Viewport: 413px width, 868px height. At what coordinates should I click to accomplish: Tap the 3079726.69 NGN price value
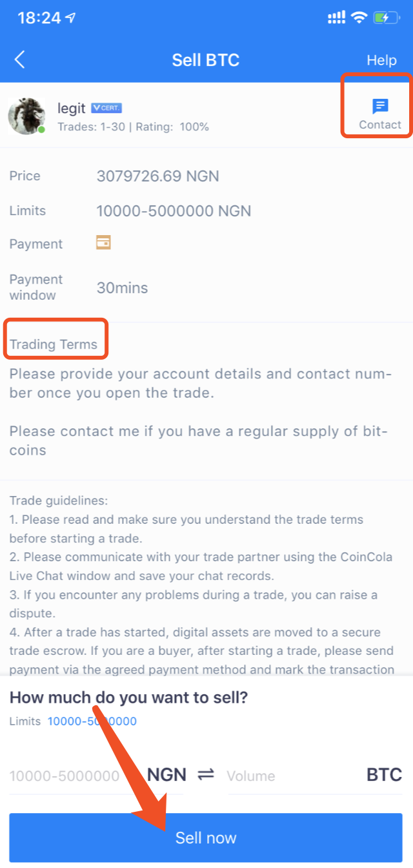pos(157,176)
